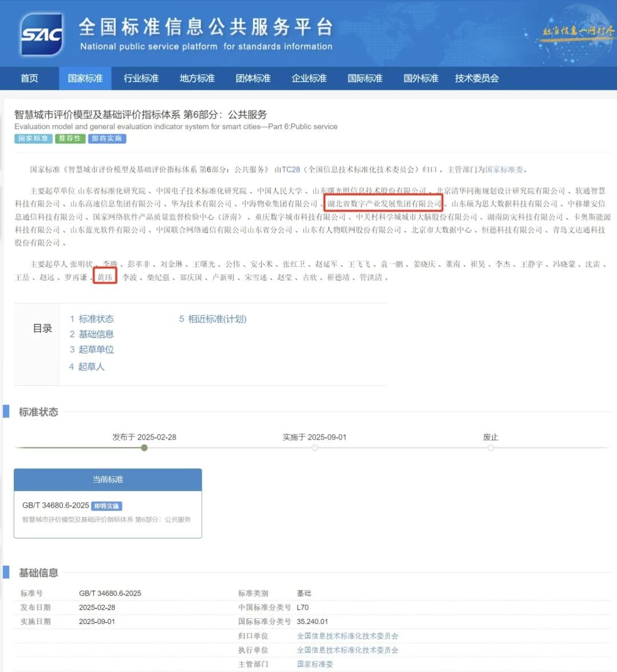Click the 实施日期 value 2025-09-01
Viewport: 617px width, 672px height.
pos(97,622)
